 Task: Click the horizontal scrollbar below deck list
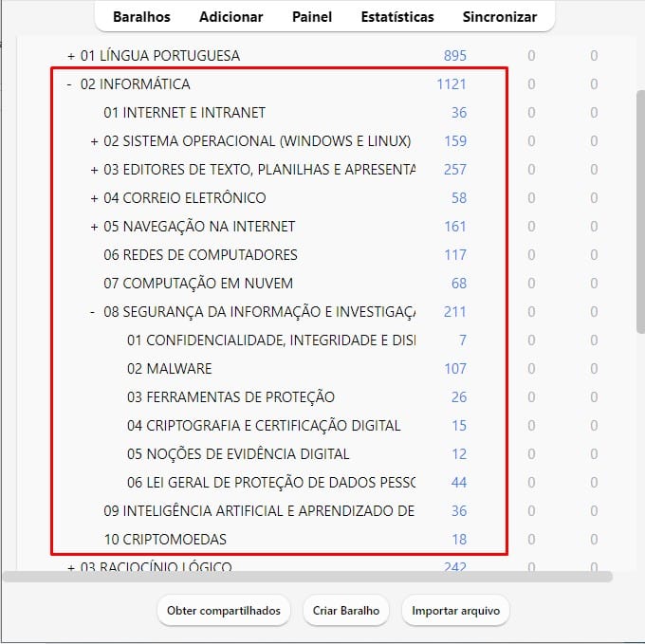307,577
